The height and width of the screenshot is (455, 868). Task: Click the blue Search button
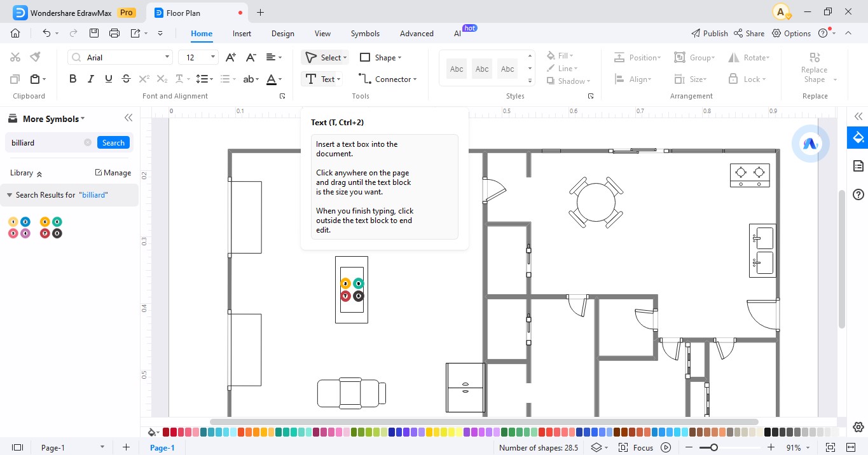coord(113,142)
